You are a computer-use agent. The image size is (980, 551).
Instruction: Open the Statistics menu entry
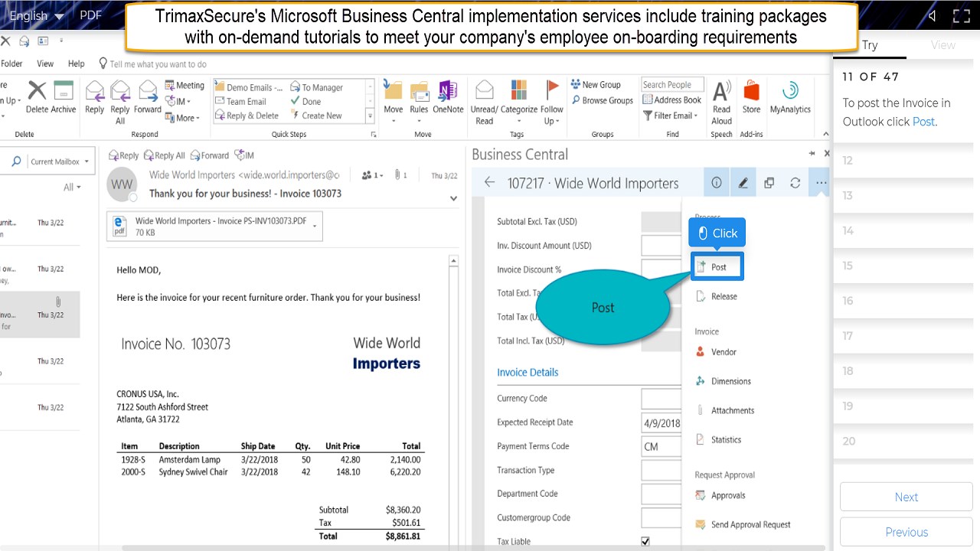coord(718,439)
